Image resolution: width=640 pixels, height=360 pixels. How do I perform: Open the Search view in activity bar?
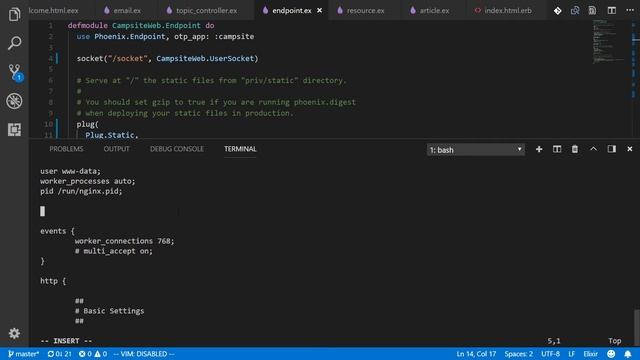point(14,43)
